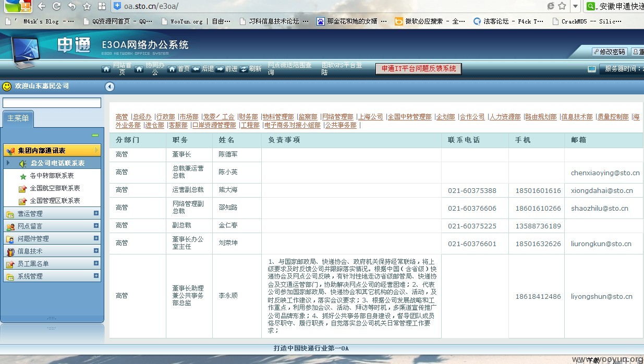This screenshot has height=364, width=644.
Task: Click 网点留言 people icon
Action: [x=10, y=226]
